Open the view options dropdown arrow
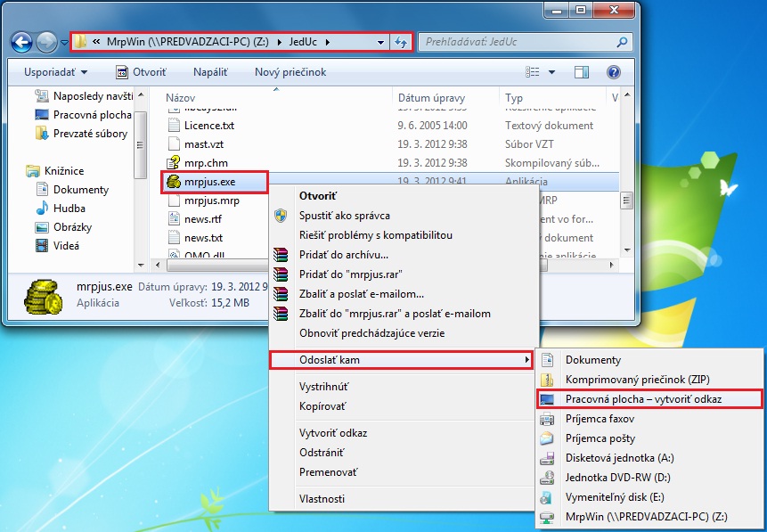 (x=551, y=72)
